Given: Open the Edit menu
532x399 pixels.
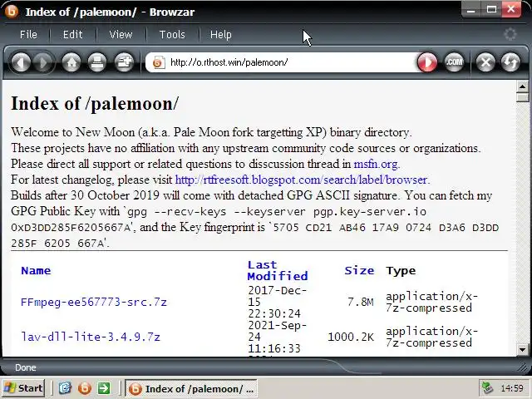Looking at the screenshot, I should click(73, 35).
